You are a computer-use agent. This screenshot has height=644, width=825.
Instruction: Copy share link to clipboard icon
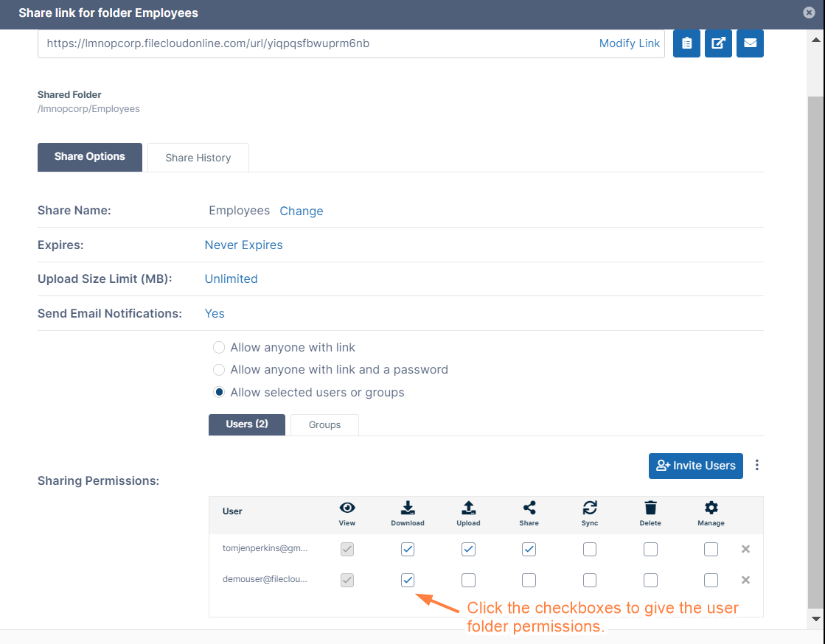tap(686, 43)
